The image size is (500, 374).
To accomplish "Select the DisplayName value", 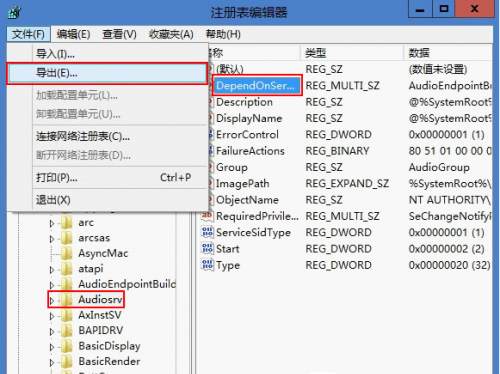I will coord(249,118).
